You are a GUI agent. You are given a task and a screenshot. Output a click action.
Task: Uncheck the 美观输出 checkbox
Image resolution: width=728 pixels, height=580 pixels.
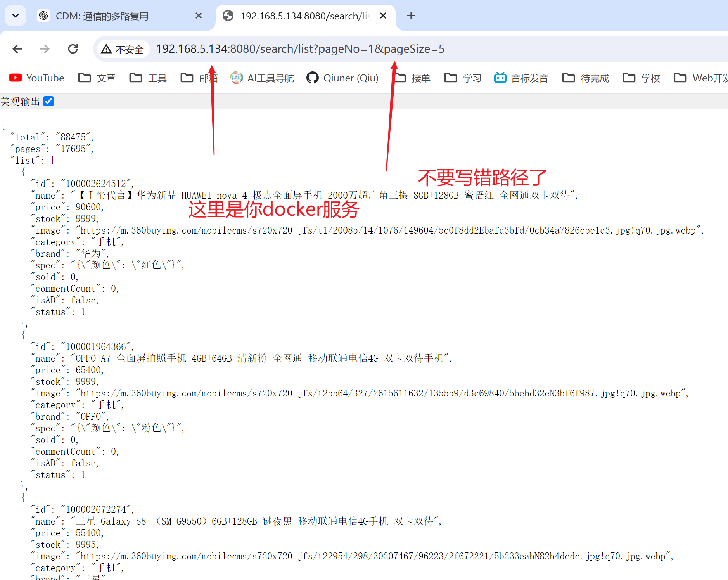(x=48, y=101)
